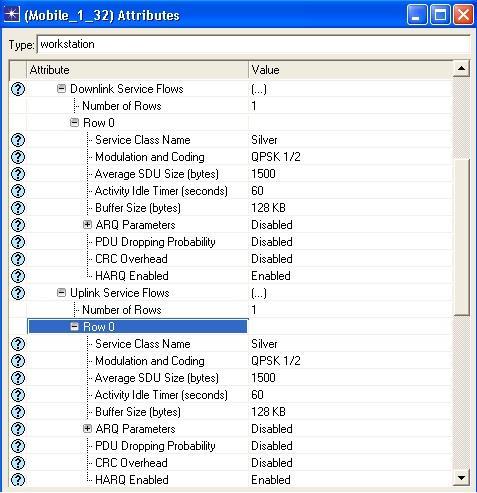Select downlink Activity Idle Timer value 60
Viewport: 477px width, 493px height.
click(x=257, y=191)
